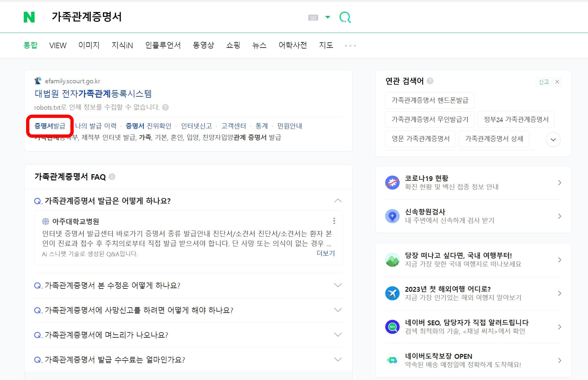Open the 고객센터 sublink
The image size is (588, 380).
coord(234,126)
